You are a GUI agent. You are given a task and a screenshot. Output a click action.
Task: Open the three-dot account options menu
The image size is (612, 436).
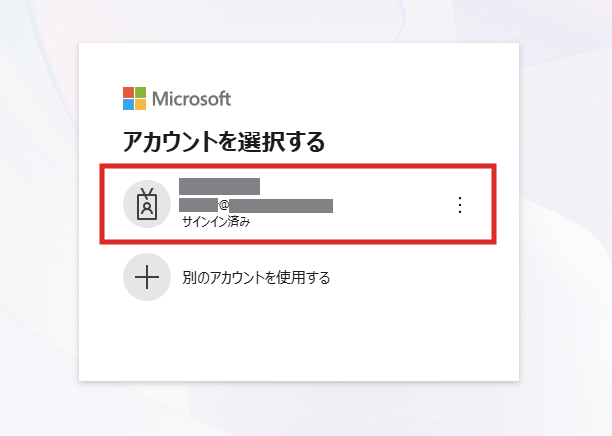tap(460, 205)
